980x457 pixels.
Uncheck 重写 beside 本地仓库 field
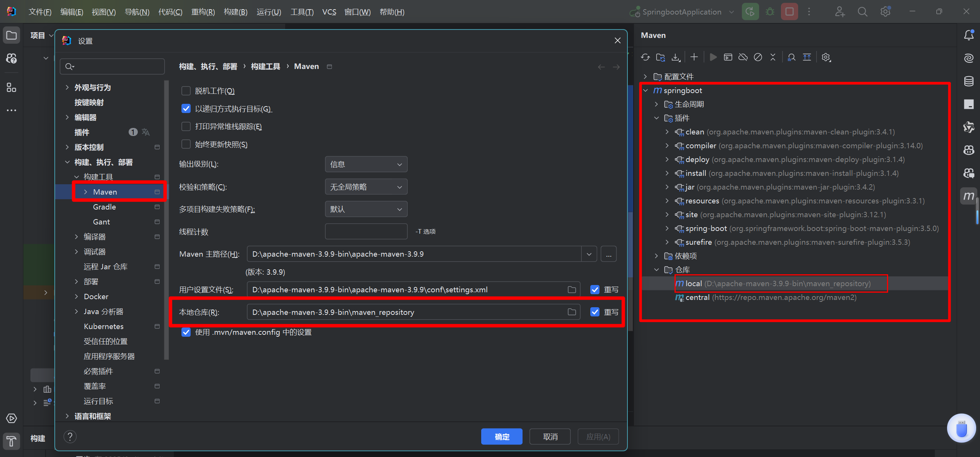[595, 312]
